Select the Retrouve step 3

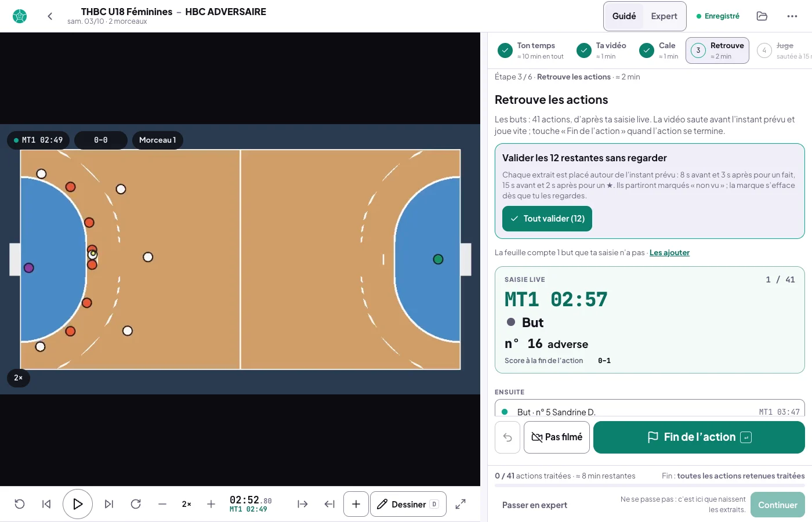(717, 50)
